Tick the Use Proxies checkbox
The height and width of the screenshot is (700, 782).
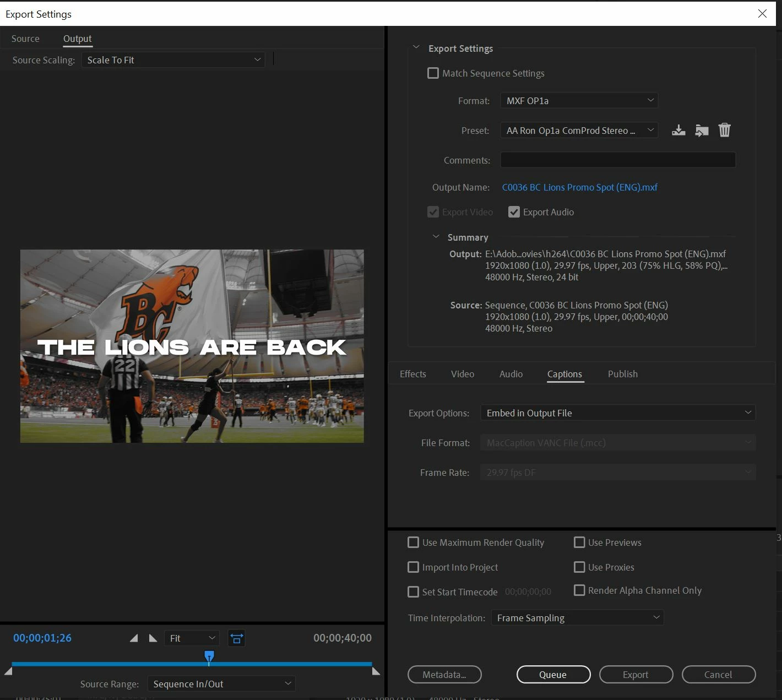[579, 567]
